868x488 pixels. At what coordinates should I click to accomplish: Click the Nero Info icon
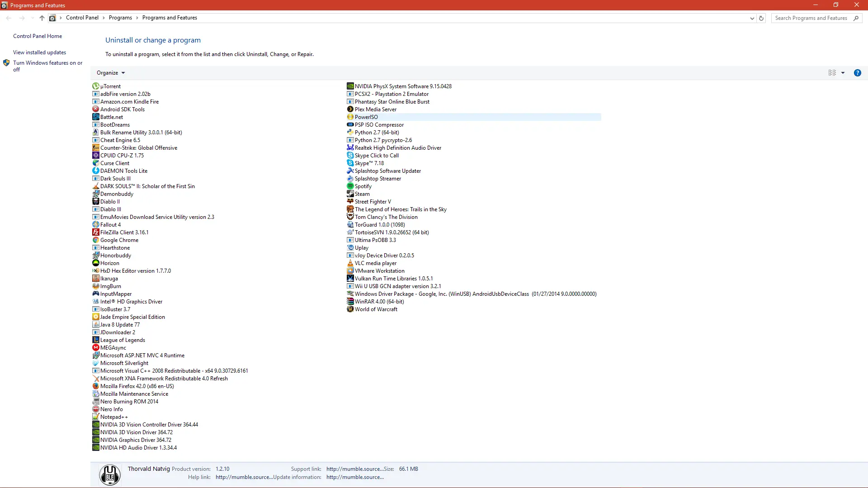pos(96,409)
